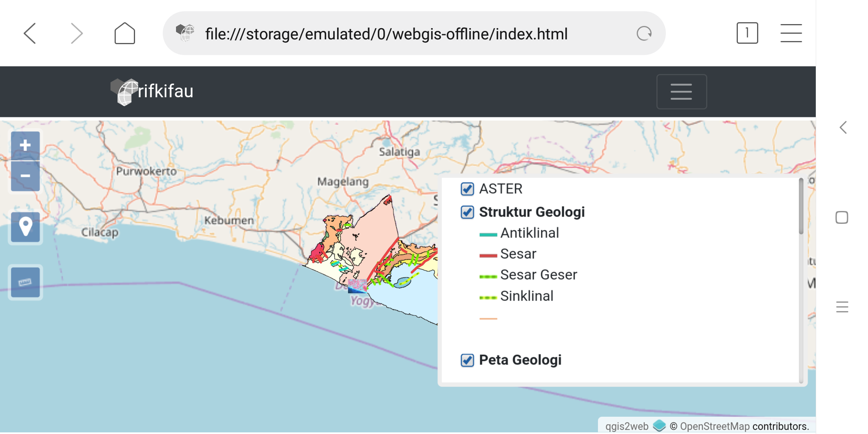Expand the navbar hamburger toggler
The width and height of the screenshot is (868, 434).
coord(681,92)
